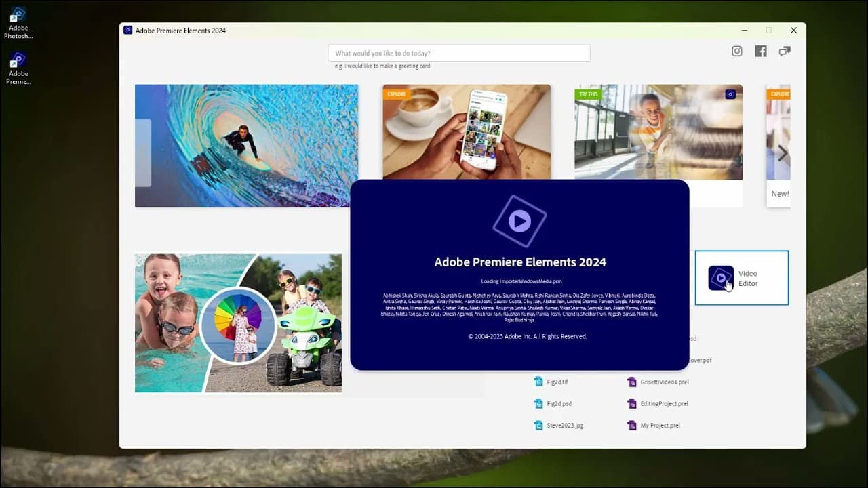Screen dimensions: 868x488
Task: Open recent file Fig2d.tif
Action: coord(557,382)
